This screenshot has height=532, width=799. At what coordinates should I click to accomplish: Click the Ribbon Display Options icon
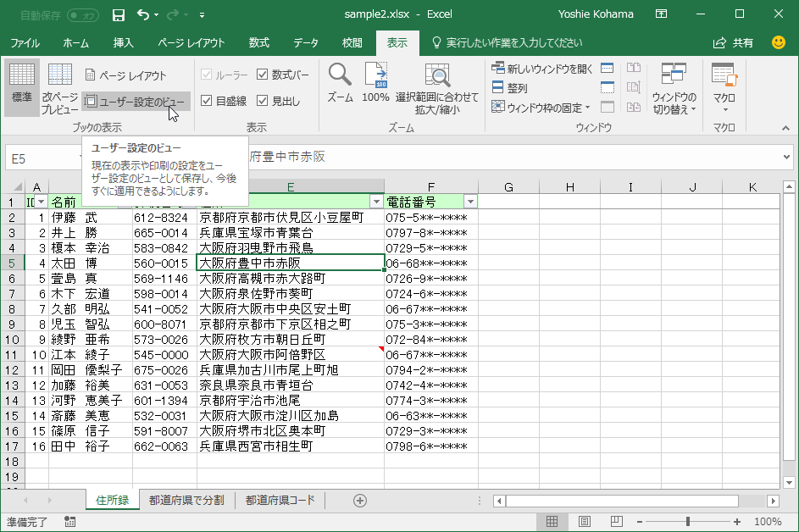point(662,14)
